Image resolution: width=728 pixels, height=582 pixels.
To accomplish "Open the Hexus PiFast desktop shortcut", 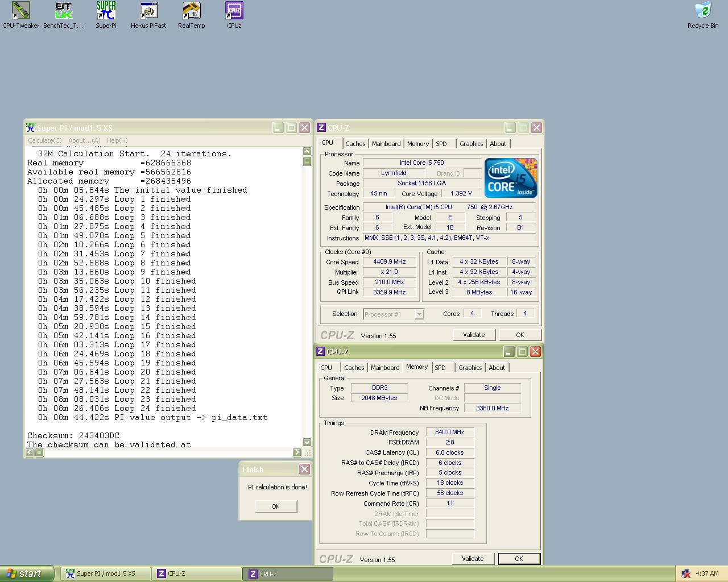I will pyautogui.click(x=148, y=11).
